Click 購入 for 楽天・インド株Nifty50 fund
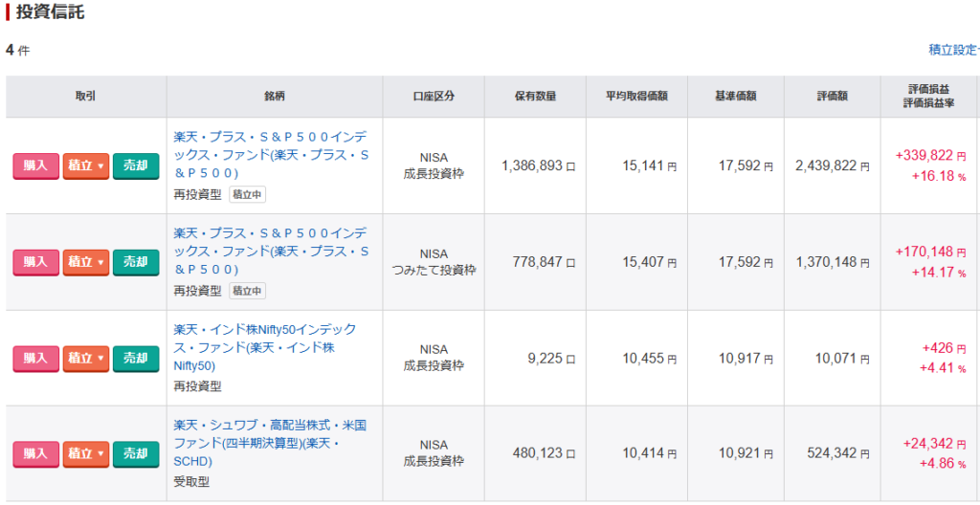The width and height of the screenshot is (980, 505). [35, 359]
